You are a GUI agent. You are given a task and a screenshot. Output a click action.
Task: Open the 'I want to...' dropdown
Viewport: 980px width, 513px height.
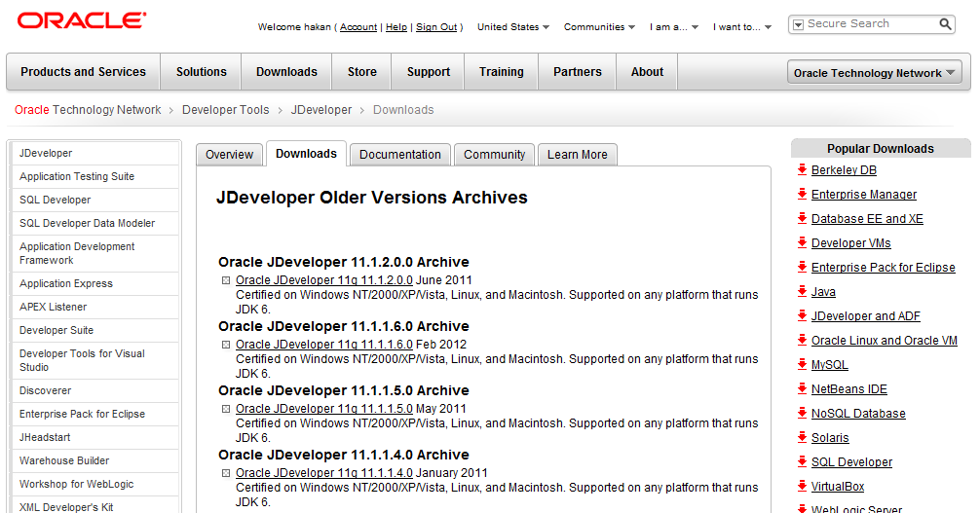point(742,27)
